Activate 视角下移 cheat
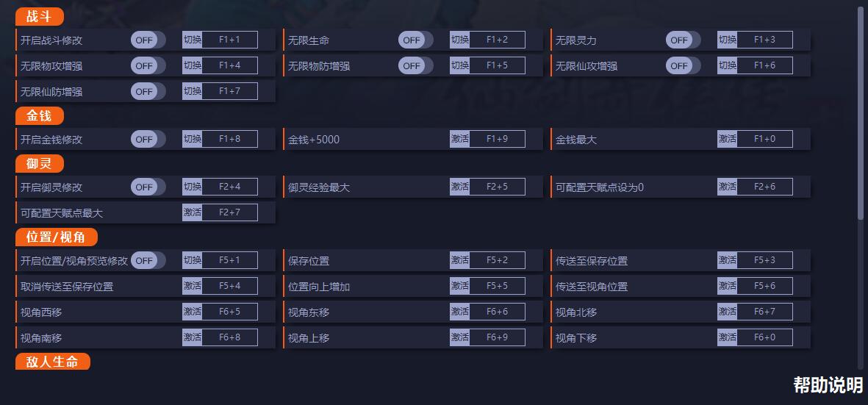 point(727,337)
